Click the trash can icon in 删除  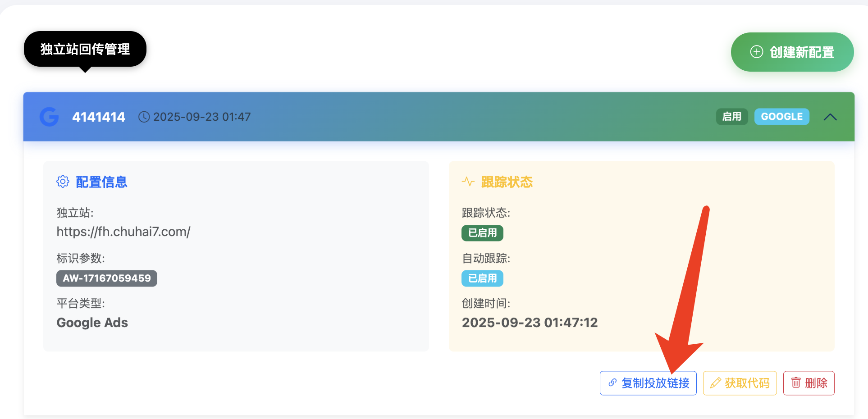[x=796, y=383]
